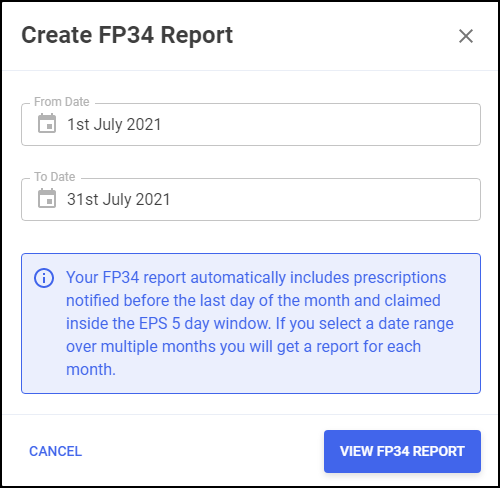Click the 1st July 2021 date text
This screenshot has height=488, width=500.
coord(114,125)
